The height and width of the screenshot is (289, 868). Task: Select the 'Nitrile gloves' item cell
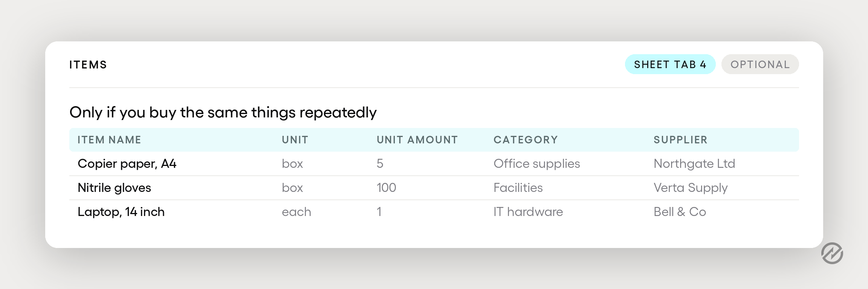coord(114,188)
